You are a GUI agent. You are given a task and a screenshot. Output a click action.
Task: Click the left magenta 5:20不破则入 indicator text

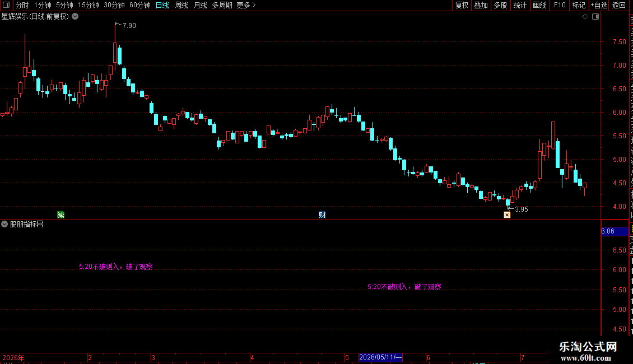116,267
